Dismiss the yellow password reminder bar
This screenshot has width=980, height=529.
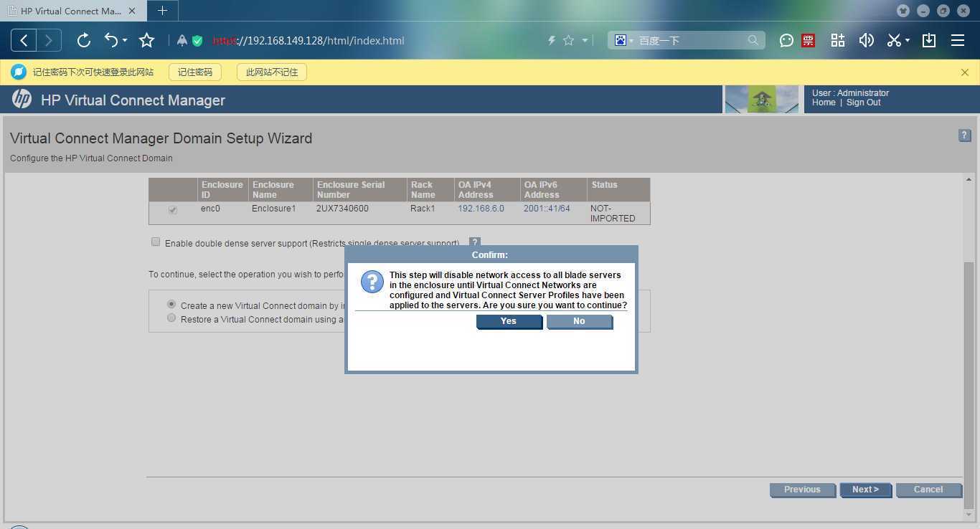click(x=965, y=72)
